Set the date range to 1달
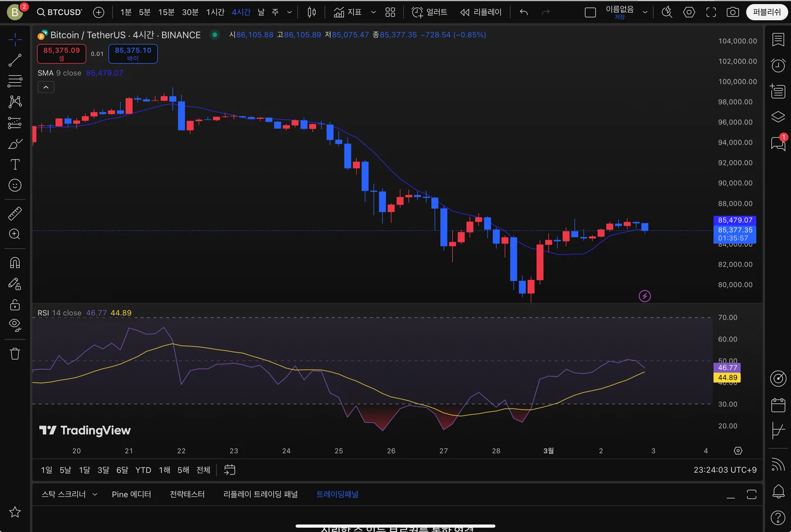This screenshot has height=532, width=791. click(x=85, y=470)
